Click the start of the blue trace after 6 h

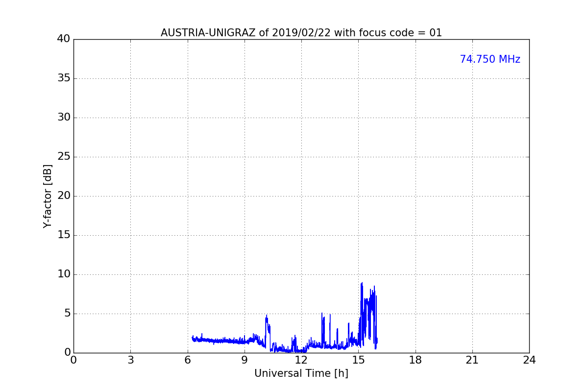[x=192, y=337]
